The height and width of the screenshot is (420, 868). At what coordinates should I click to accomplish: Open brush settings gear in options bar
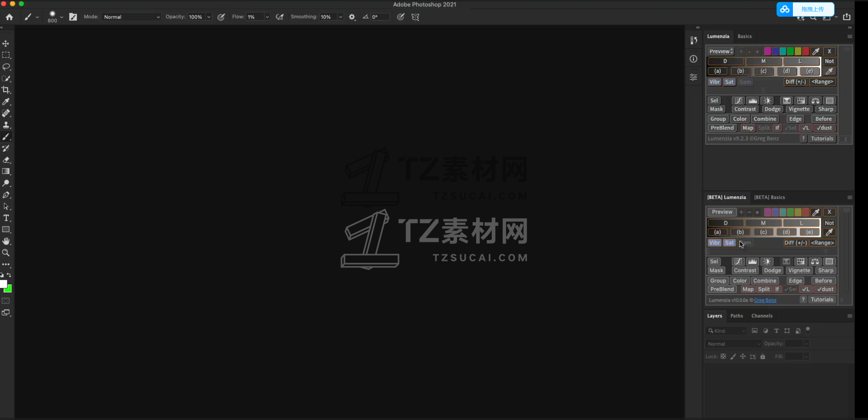pyautogui.click(x=352, y=17)
